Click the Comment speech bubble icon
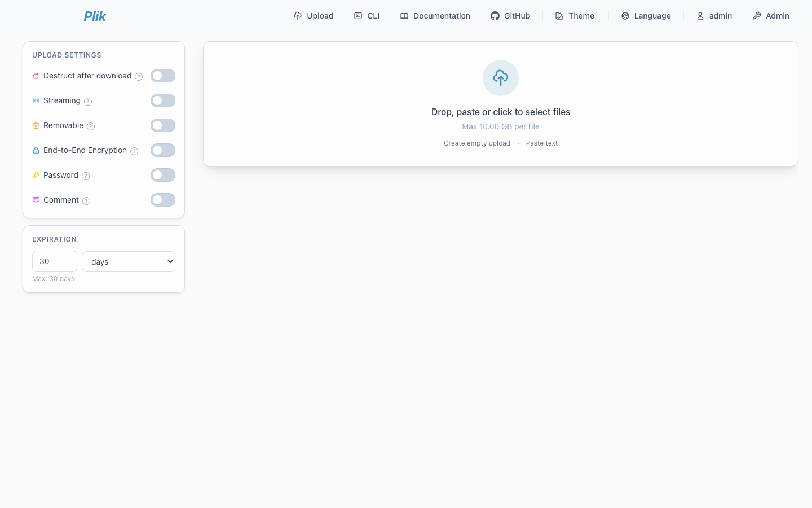812x508 pixels. pos(36,200)
